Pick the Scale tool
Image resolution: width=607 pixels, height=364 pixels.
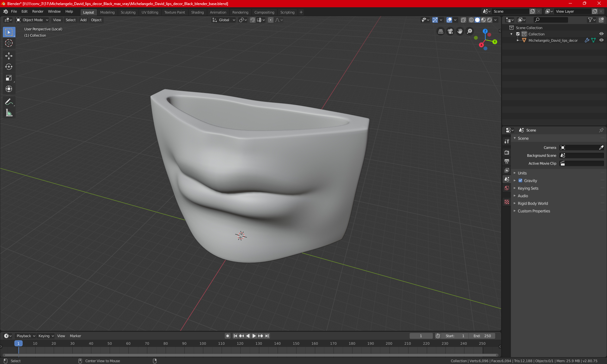[x=9, y=78]
